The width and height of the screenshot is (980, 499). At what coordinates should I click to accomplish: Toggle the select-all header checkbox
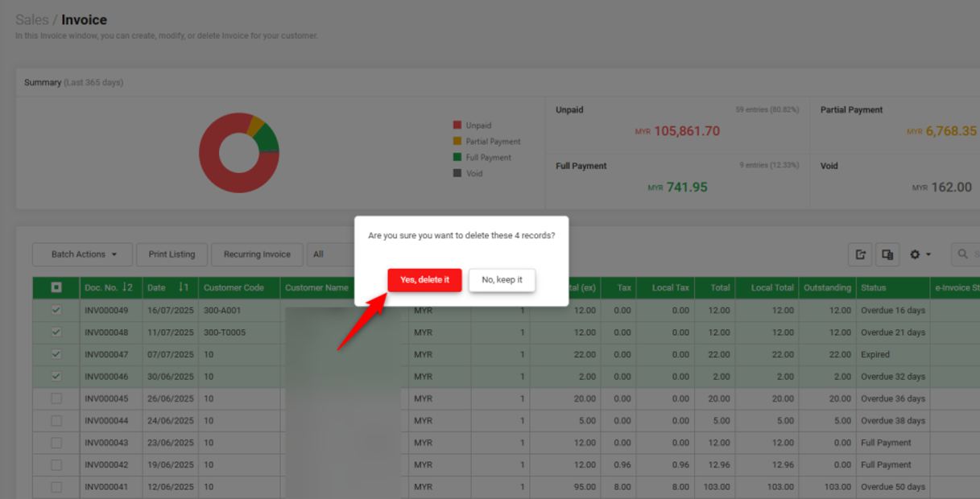[56, 287]
